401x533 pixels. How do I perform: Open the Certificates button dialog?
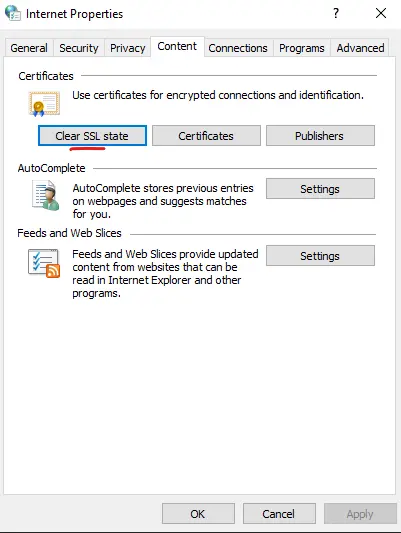(x=206, y=136)
